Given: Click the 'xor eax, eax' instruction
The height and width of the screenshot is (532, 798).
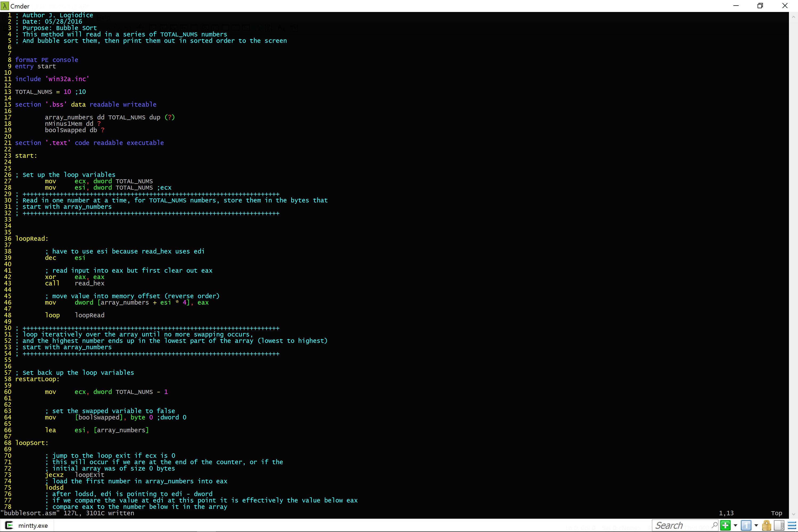Looking at the screenshot, I should [x=75, y=277].
